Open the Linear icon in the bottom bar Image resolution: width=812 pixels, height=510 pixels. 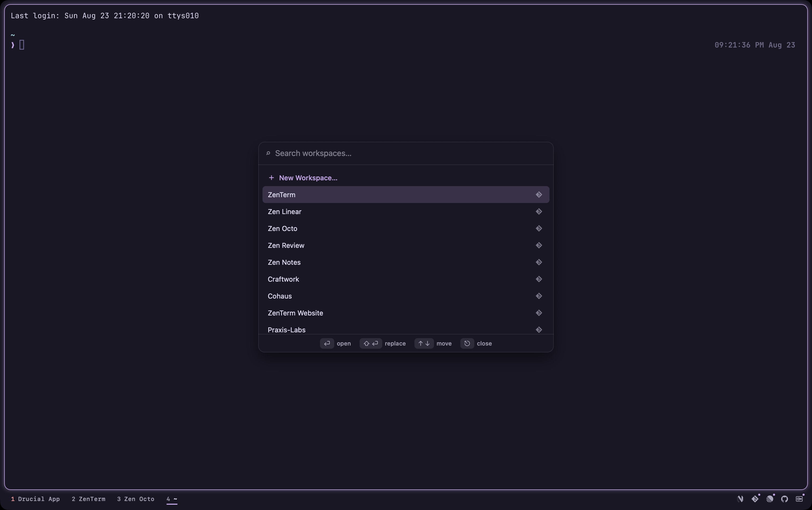point(770,499)
